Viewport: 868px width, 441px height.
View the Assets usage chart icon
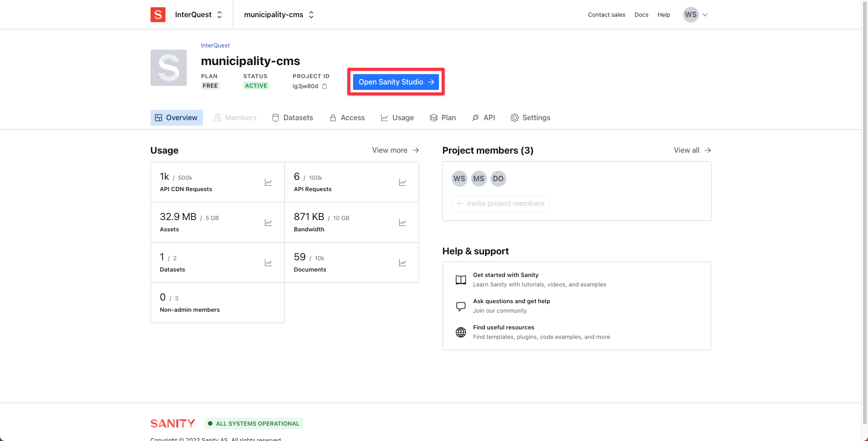[x=268, y=223]
